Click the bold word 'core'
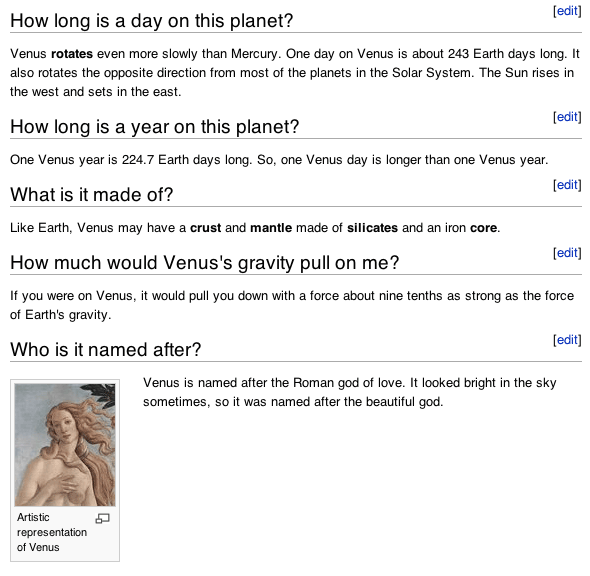The height and width of the screenshot is (576, 590). click(484, 228)
